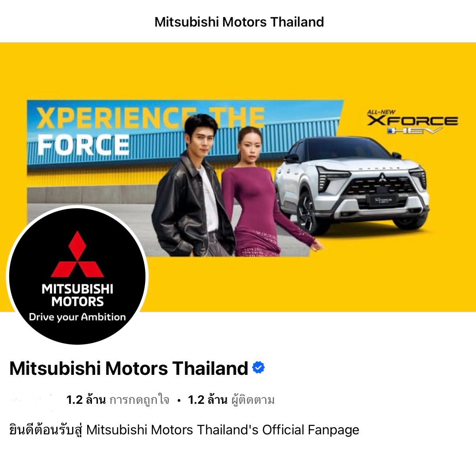Click the Mitsubishi emblem on car grille
Viewport: 476px width, 453px height.
(382, 178)
